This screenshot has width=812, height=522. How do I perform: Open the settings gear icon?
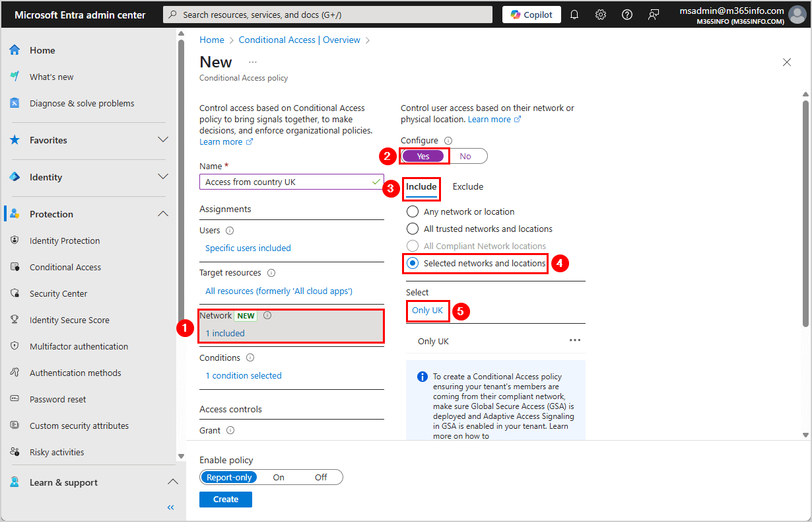point(601,15)
